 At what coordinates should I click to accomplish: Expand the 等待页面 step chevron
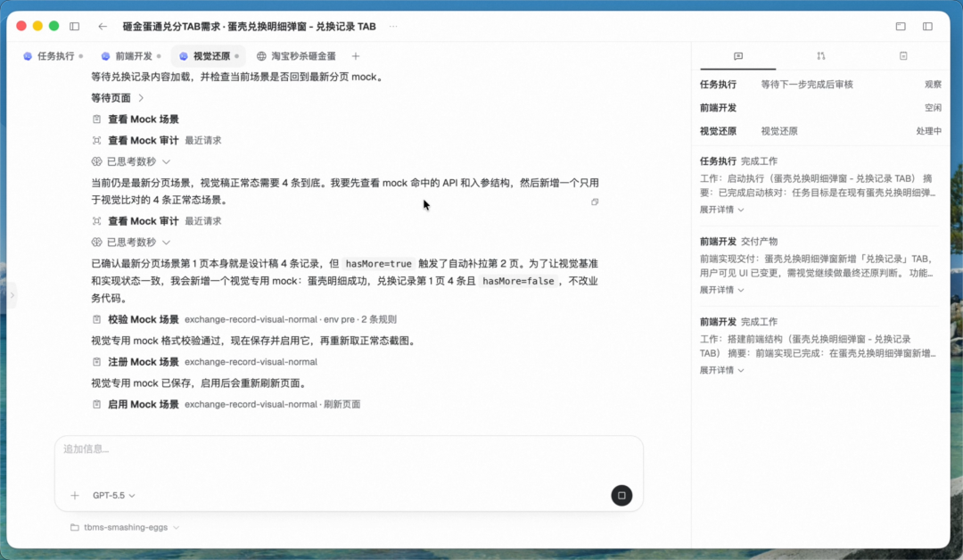(x=141, y=98)
